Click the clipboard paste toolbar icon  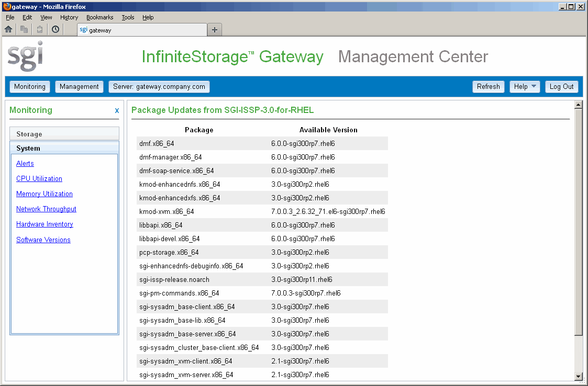[40, 29]
